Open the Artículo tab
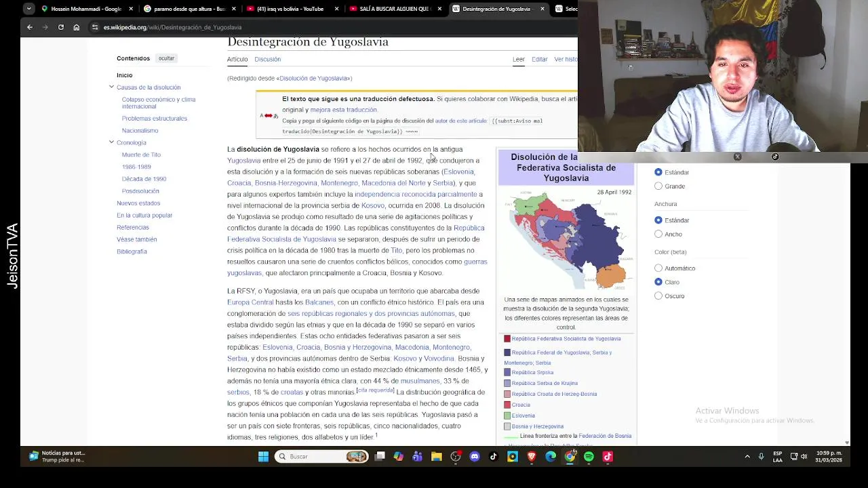 coord(237,60)
